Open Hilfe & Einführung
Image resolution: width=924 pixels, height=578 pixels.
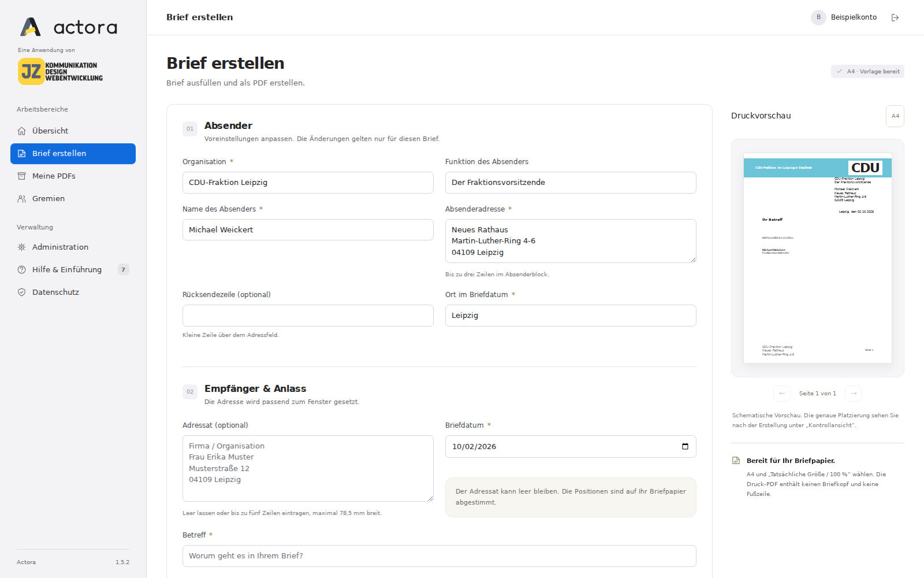pyautogui.click(x=73, y=270)
